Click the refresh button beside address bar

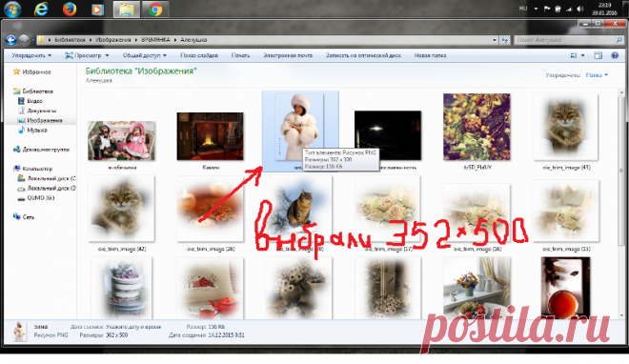tap(505, 40)
